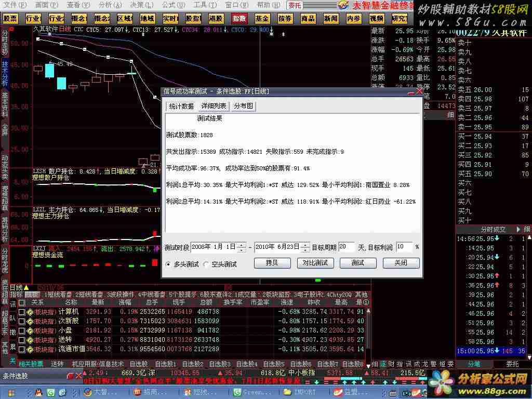Switch to the 详细列表 tab in the dialog
Viewport: 532px width, 399px height.
214,106
